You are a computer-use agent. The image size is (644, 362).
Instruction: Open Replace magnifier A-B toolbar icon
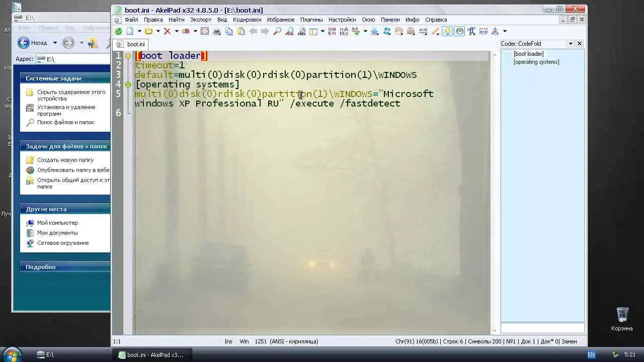point(289,31)
